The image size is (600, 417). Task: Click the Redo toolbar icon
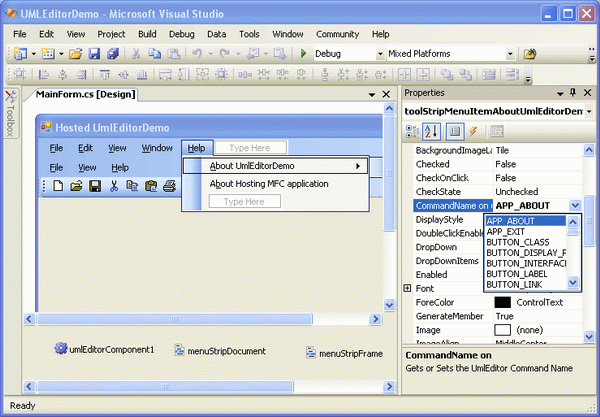point(225,54)
